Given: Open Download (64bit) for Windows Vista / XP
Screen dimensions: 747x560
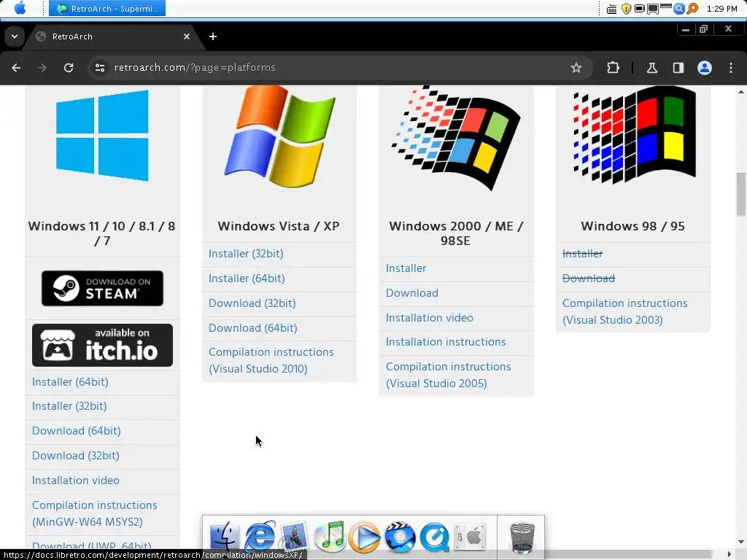Looking at the screenshot, I should pos(253,328).
